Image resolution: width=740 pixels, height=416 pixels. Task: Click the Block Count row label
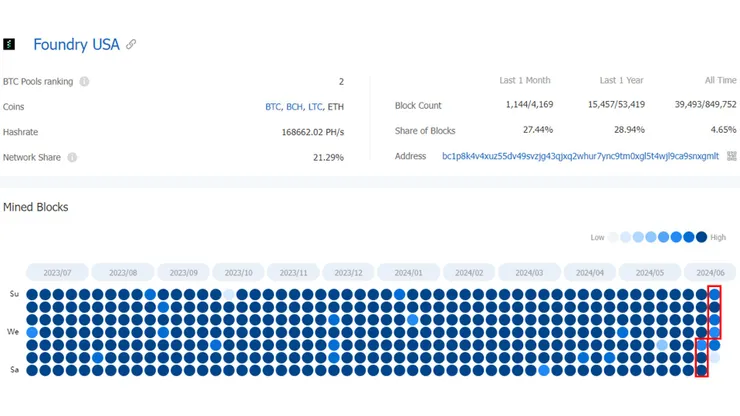(x=418, y=106)
